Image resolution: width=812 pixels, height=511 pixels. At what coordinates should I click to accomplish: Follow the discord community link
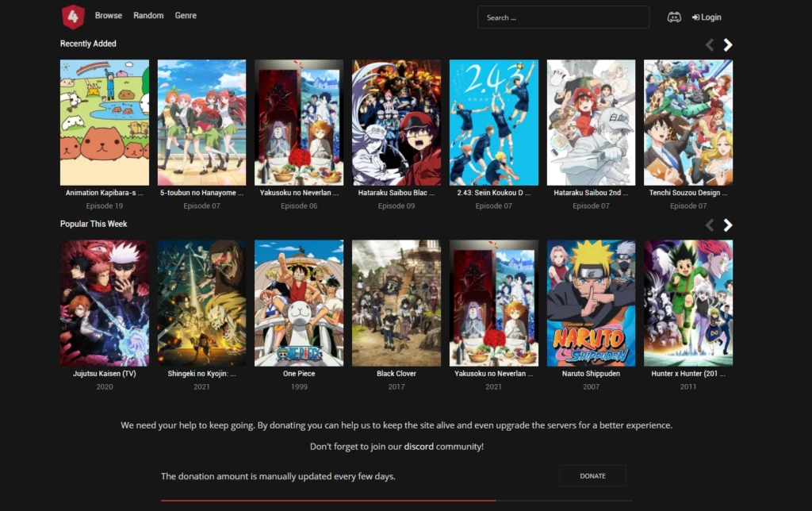tap(419, 446)
